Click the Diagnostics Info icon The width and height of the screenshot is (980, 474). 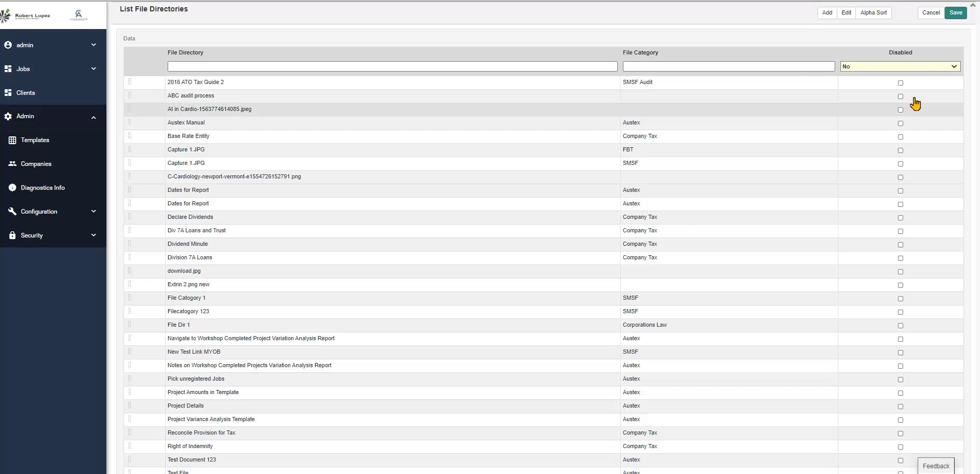click(12, 188)
